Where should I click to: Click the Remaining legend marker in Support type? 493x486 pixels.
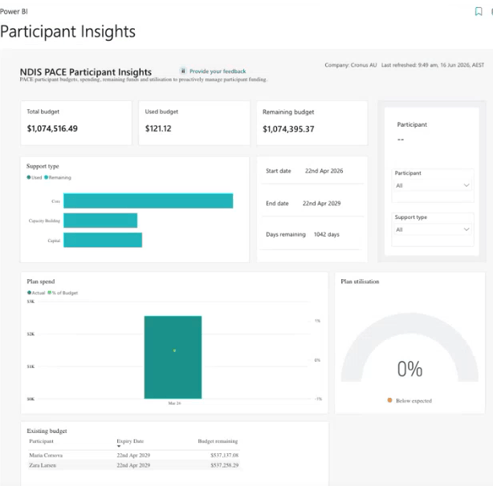click(x=46, y=177)
